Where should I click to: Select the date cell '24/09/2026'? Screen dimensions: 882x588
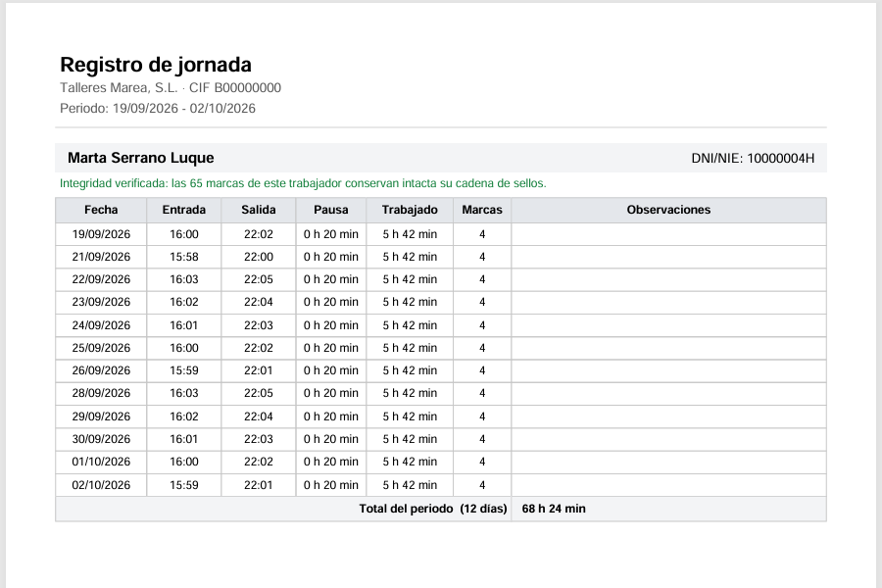[x=101, y=325]
